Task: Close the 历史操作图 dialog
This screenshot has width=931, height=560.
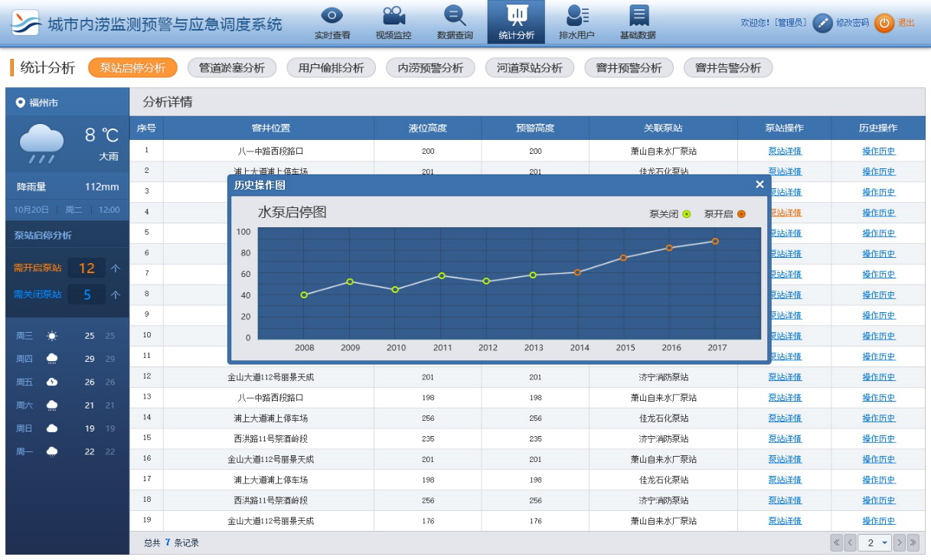Action: click(759, 184)
